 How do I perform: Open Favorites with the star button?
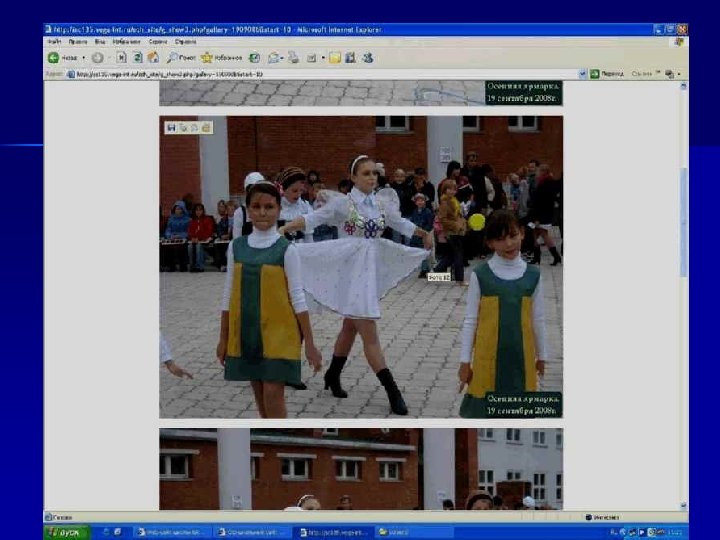(221, 58)
